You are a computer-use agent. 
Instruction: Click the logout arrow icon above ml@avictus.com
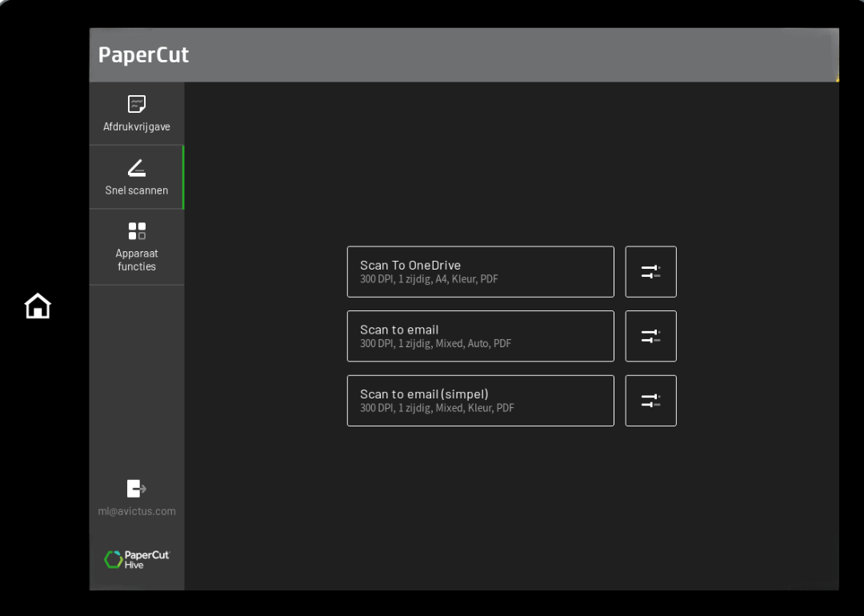136,488
